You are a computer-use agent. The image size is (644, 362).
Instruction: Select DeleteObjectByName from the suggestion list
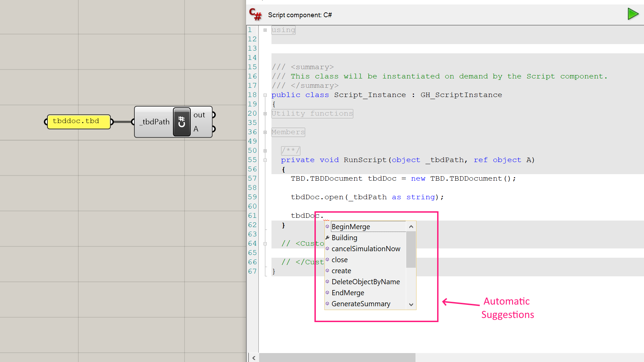[365, 282]
